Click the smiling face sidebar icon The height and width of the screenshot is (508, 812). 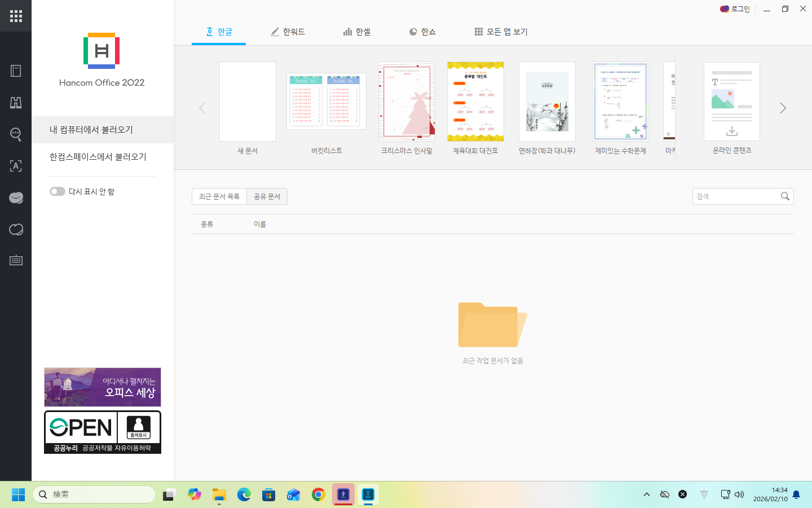pos(16,198)
